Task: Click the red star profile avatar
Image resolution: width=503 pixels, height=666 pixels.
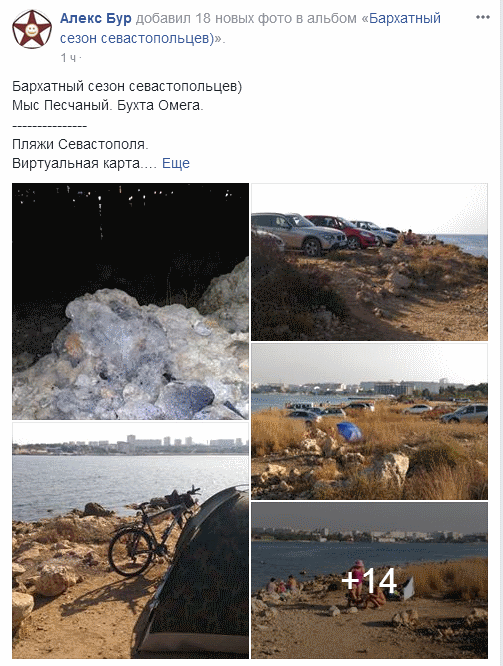Action: [x=32, y=29]
